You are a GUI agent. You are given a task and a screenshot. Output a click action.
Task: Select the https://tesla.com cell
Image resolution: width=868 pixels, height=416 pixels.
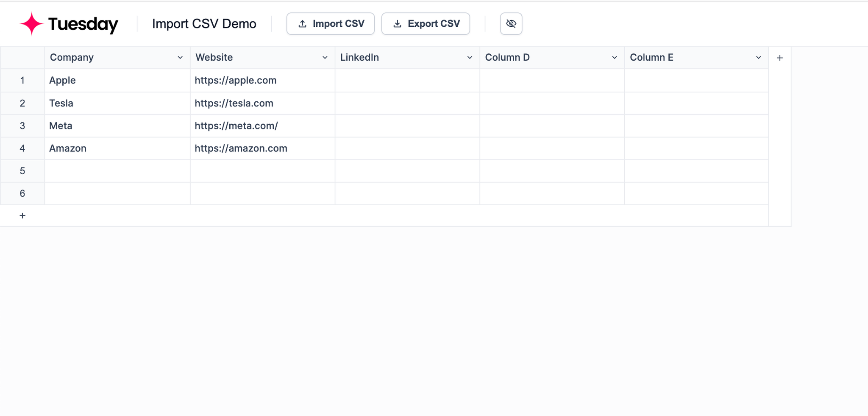pos(263,103)
